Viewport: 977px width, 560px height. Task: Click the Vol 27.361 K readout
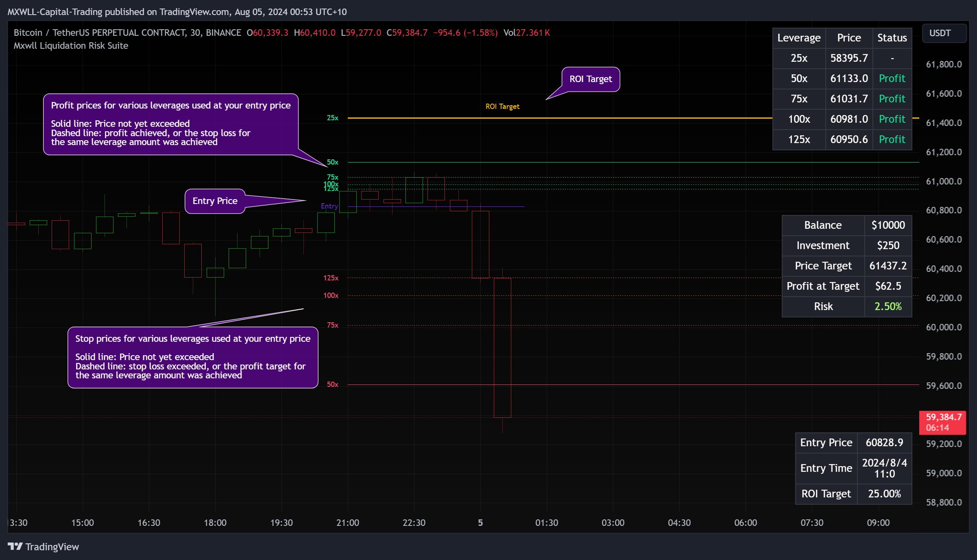(x=526, y=33)
